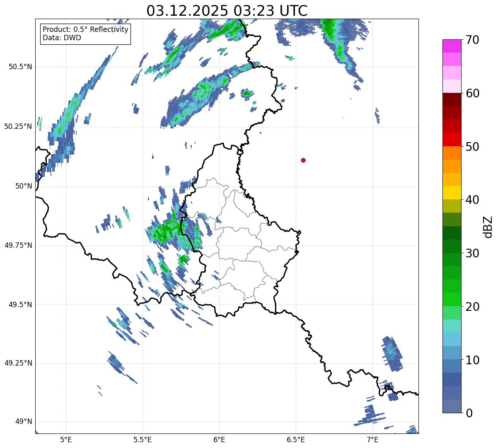
Task: Click the 6.5°E longitude label
Action: (296, 439)
